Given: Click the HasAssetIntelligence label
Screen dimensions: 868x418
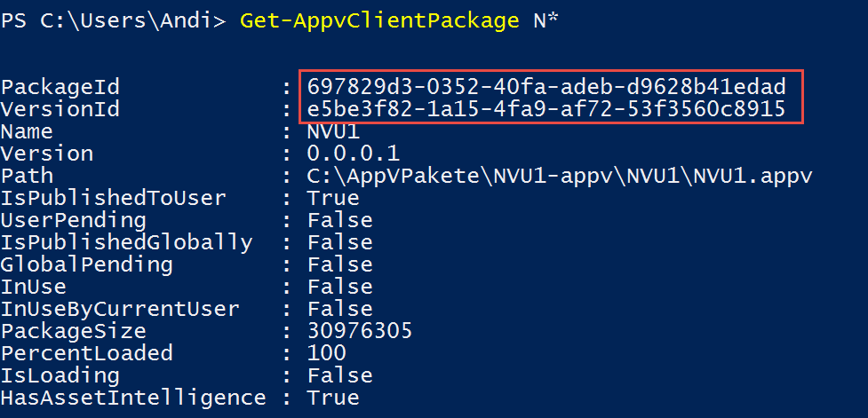Looking at the screenshot, I should (x=133, y=397).
